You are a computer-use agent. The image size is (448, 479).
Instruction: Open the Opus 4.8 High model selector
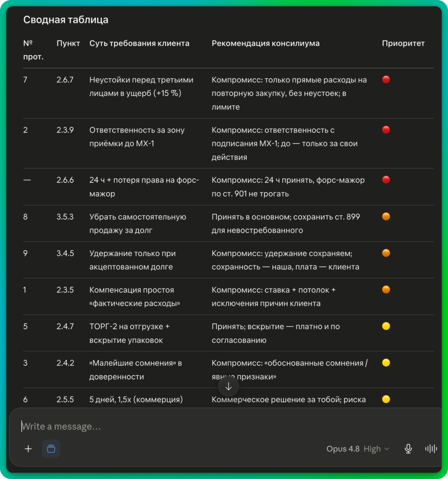(x=358, y=449)
